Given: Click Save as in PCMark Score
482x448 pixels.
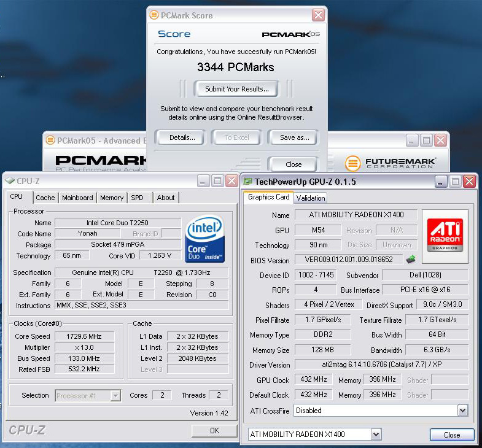Looking at the screenshot, I should 294,137.
